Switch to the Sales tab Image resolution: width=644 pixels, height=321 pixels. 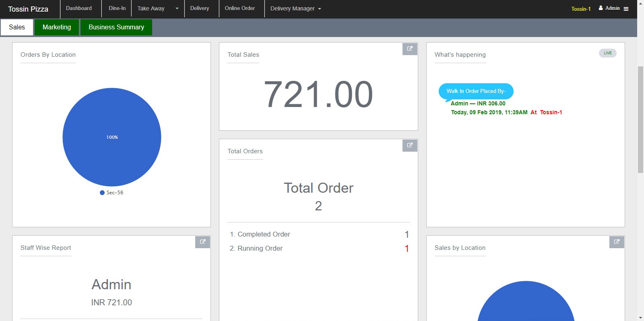[x=17, y=27]
